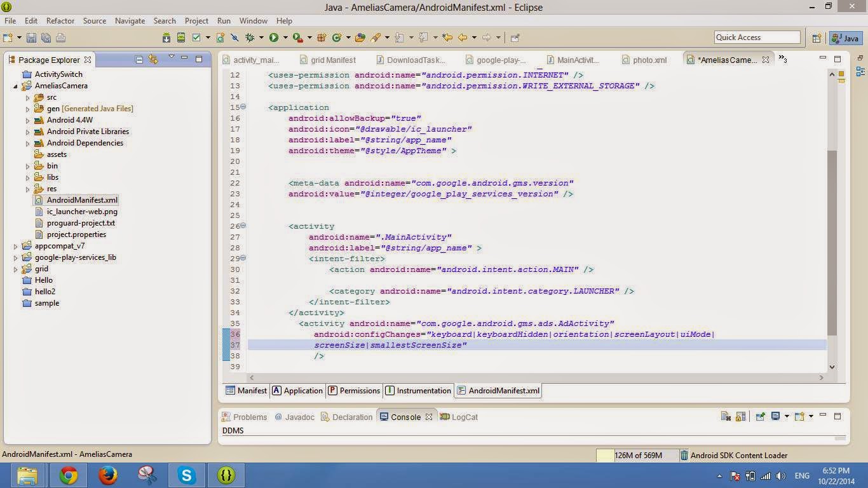Collapse the AmeliasCamera project tree
Image resolution: width=868 pixels, height=488 pixels.
click(x=16, y=86)
